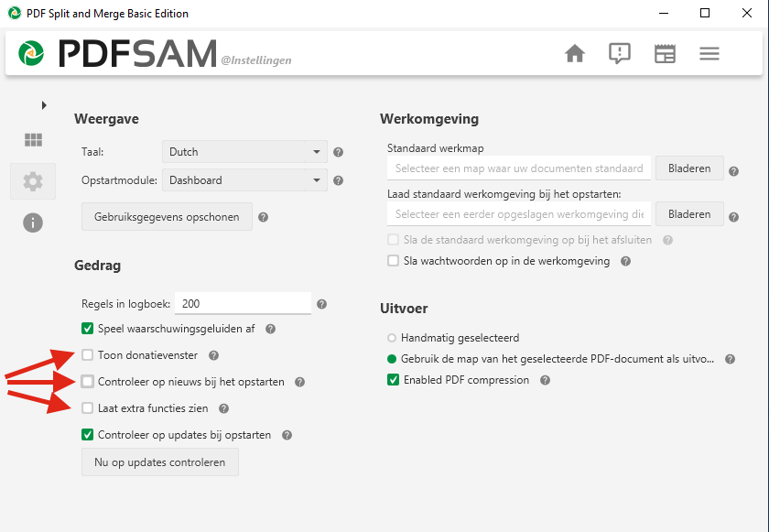Screen dimensions: 769x532
Task: Check Controleer op nieuws bij het opstarten
Action: [88, 382]
